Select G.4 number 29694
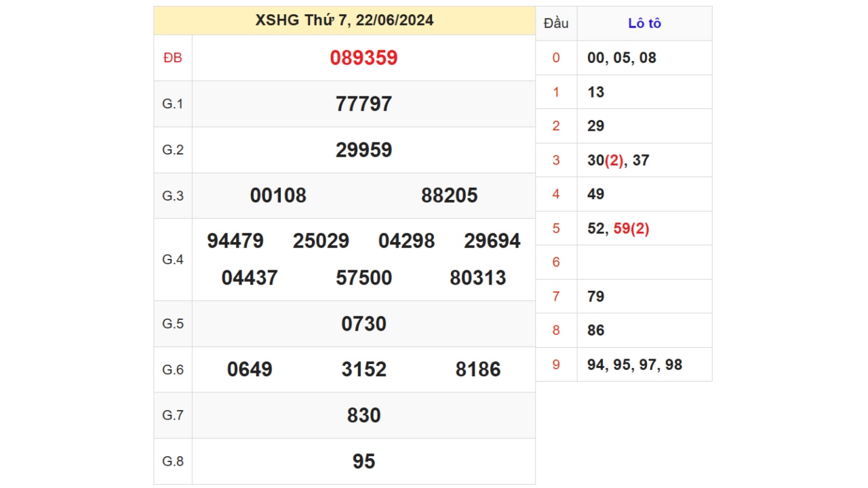Image resolution: width=868 pixels, height=488 pixels. point(492,241)
